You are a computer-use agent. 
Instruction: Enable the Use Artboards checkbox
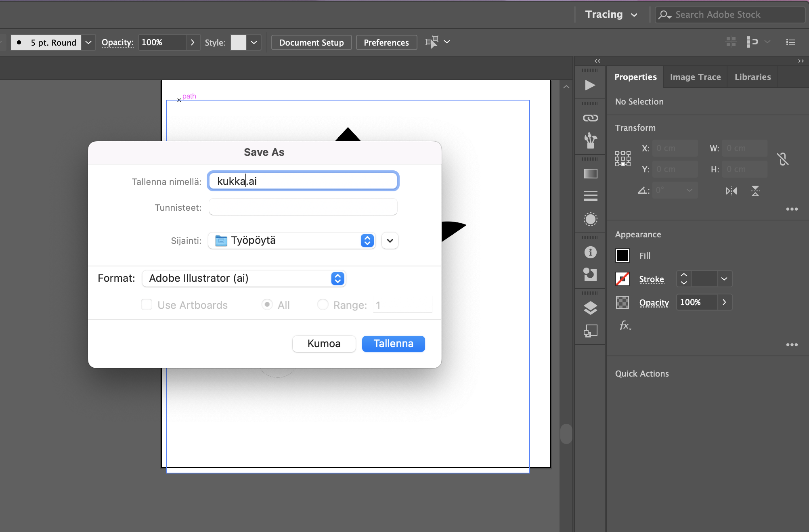(147, 304)
